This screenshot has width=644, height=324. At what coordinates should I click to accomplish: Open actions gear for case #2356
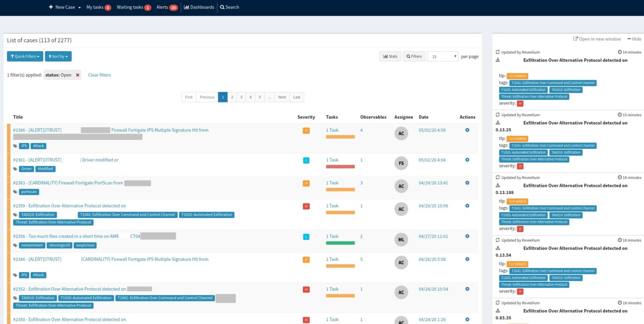click(x=467, y=236)
